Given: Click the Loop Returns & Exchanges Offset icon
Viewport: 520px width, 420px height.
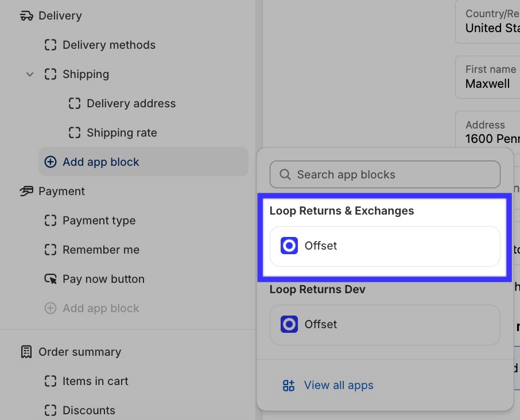Looking at the screenshot, I should (289, 246).
